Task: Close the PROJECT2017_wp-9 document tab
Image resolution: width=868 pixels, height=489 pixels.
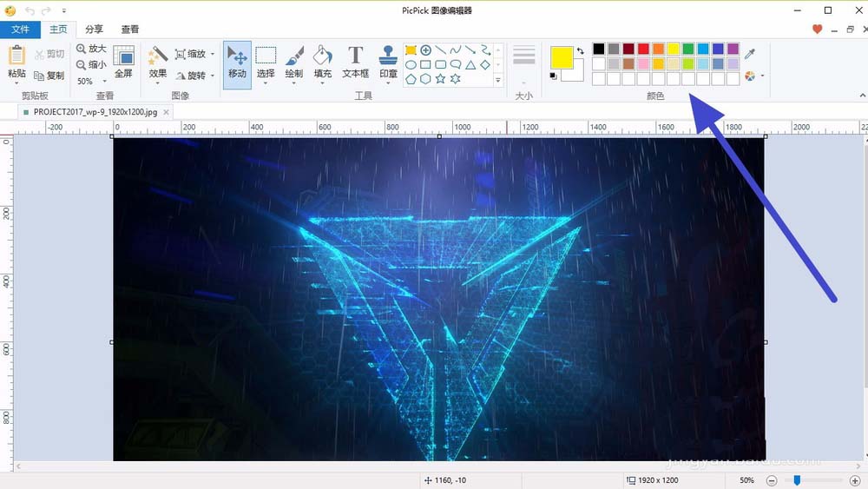Action: [166, 112]
